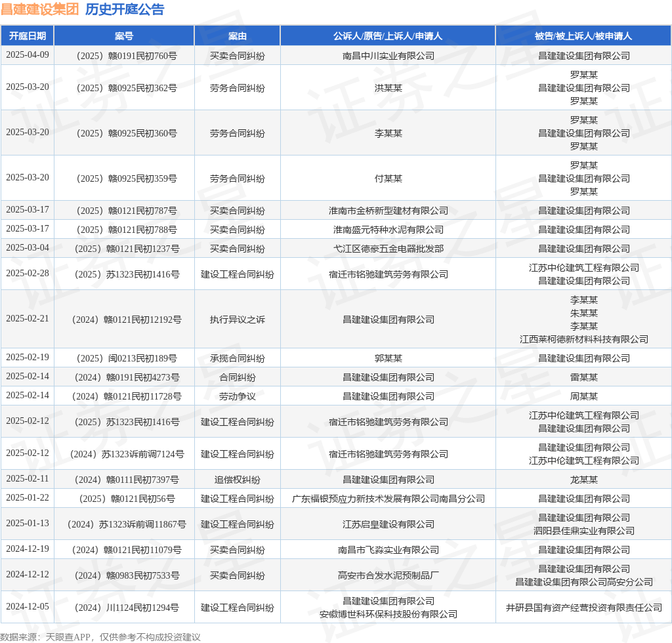Viewport: 672px width, 643px height.
Task: Click 广东福银预应力新技术发展有限公司南昌分公司
Action: [388, 499]
